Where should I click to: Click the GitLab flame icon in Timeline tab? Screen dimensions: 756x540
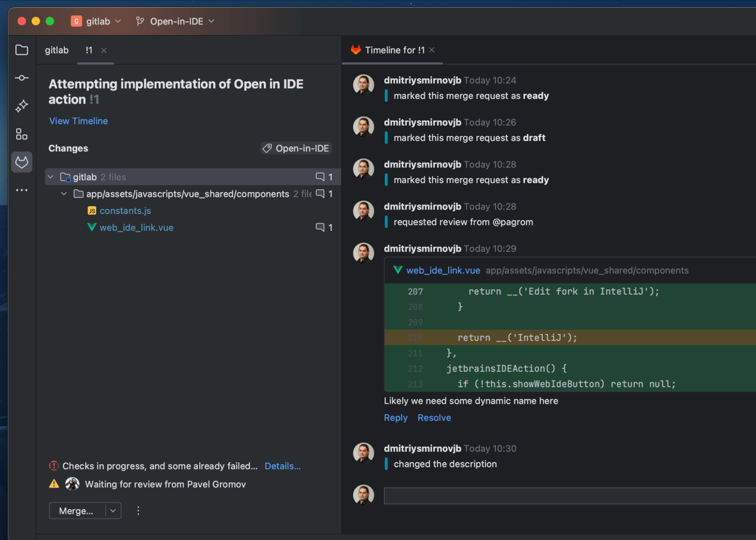point(355,50)
